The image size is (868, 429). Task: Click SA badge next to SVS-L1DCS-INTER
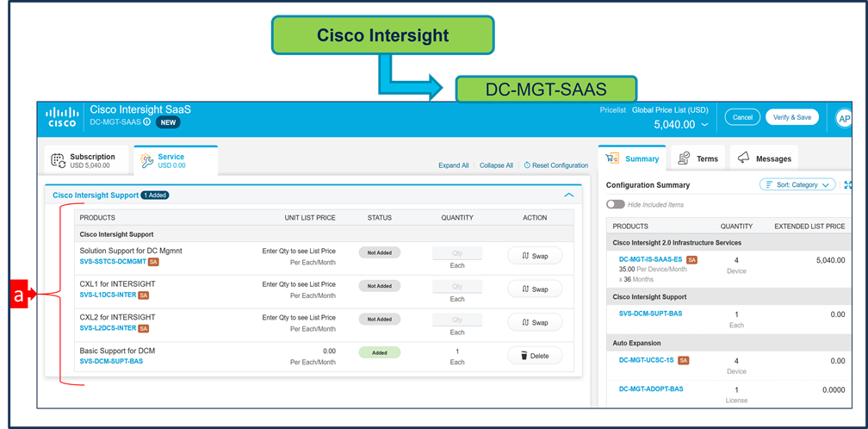click(143, 295)
